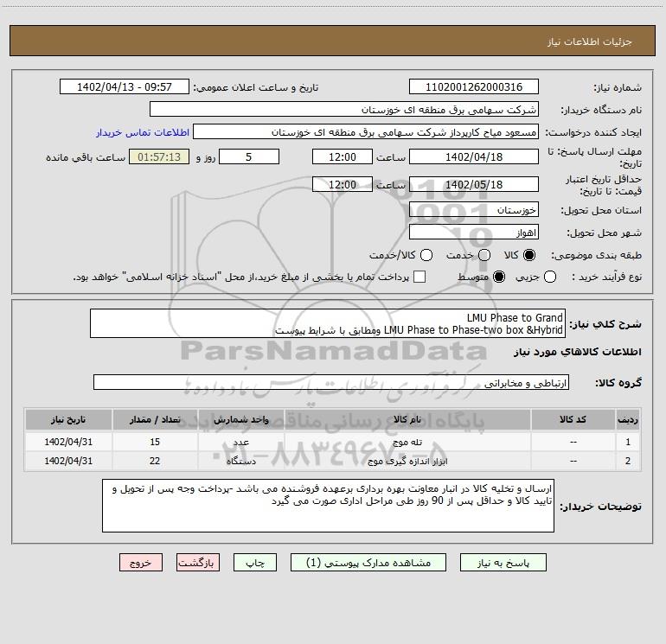The image size is (666, 644).
Task: Choose جزیی purchase process type
Action: point(549,277)
